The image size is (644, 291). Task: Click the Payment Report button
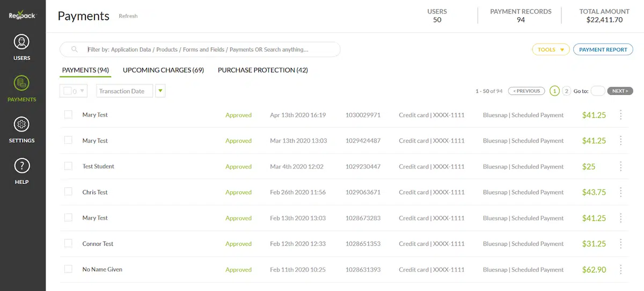[603, 49]
